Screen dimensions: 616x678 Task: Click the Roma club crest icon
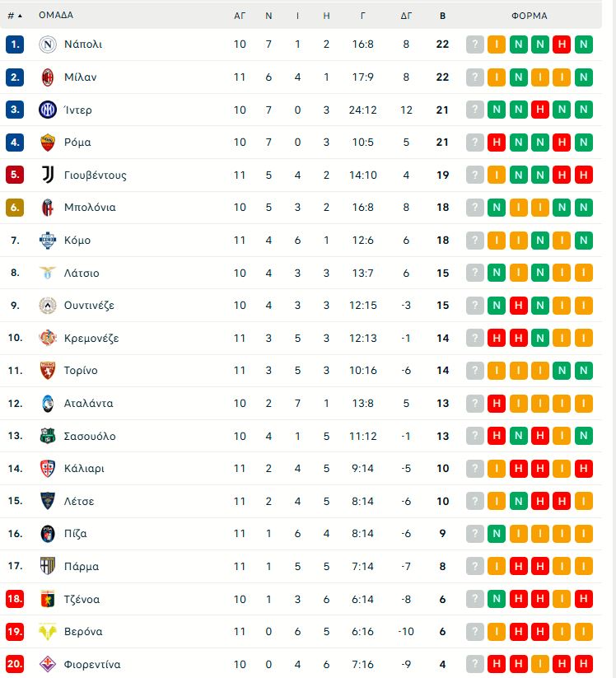point(47,142)
